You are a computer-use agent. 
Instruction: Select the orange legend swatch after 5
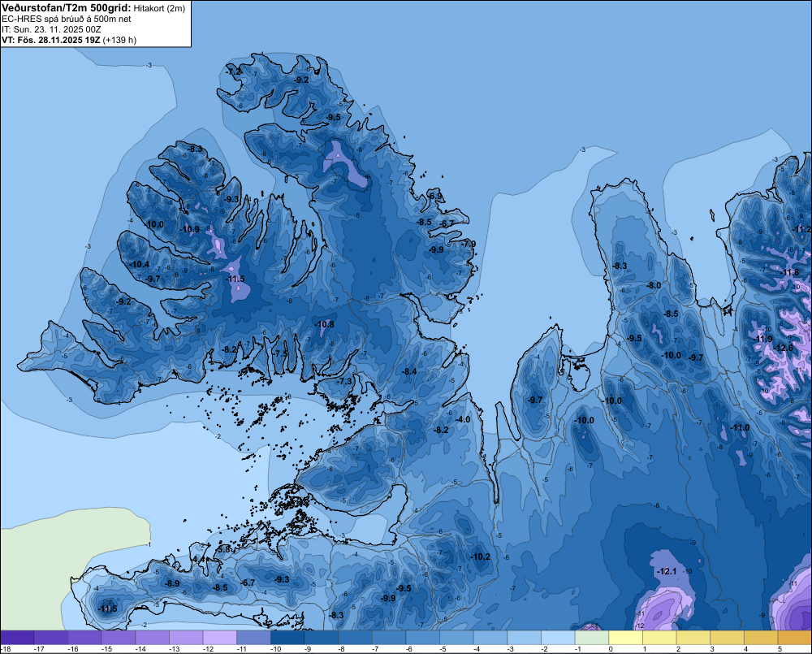click(x=795, y=638)
